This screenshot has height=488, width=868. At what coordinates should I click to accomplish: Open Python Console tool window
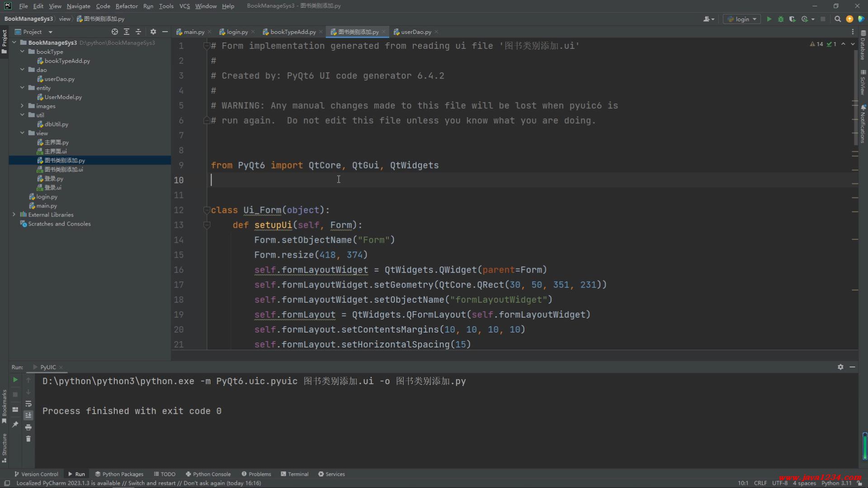tap(208, 474)
